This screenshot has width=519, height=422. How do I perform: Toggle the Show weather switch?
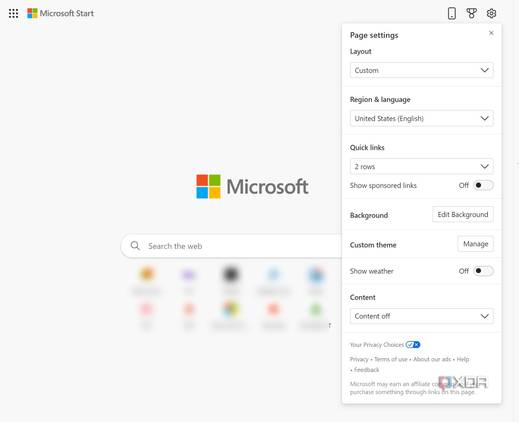coord(483,271)
